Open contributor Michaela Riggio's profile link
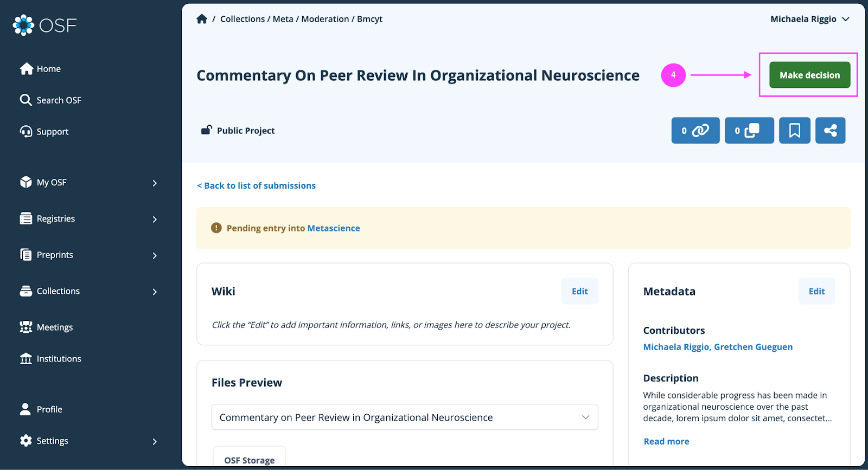Screen dimensions: 868x470 [677, 347]
